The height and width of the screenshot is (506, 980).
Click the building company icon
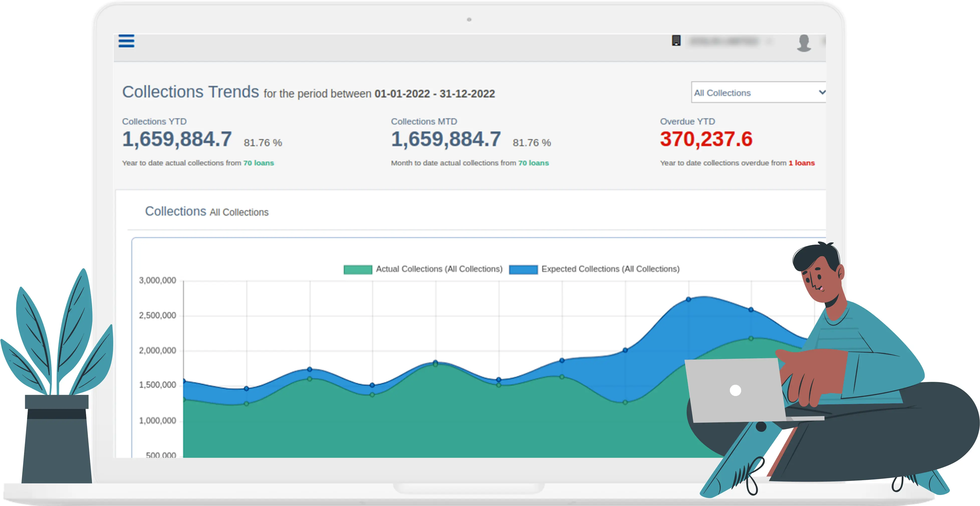(x=676, y=40)
